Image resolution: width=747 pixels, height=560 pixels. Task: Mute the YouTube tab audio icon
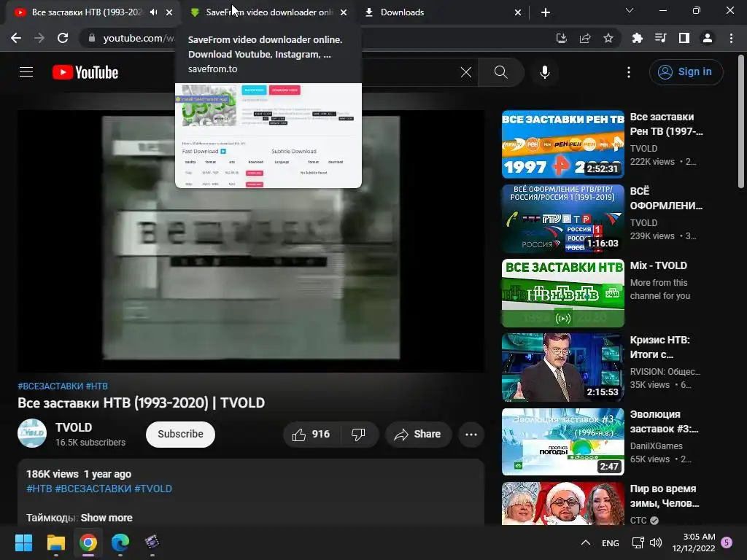point(153,12)
